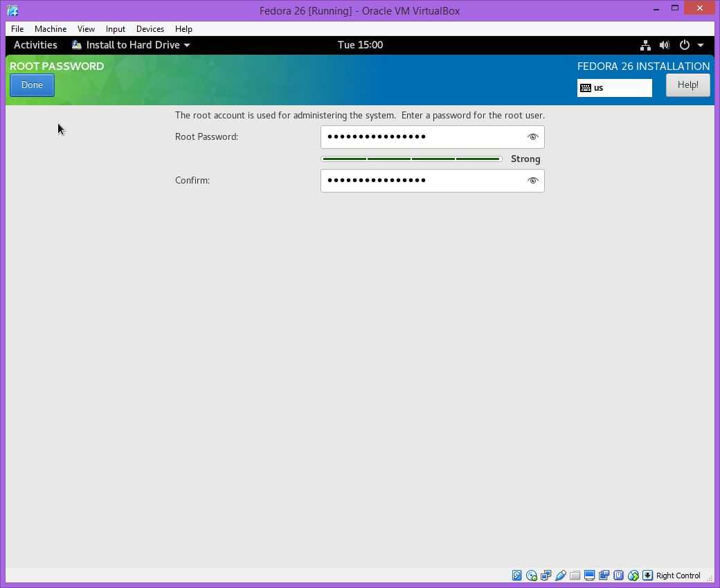Click the video capture status icon
Screen dimensions: 720x588
(604, 575)
